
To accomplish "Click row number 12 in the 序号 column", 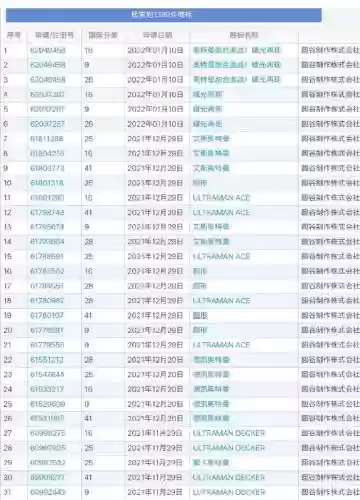I will pyautogui.click(x=7, y=212).
